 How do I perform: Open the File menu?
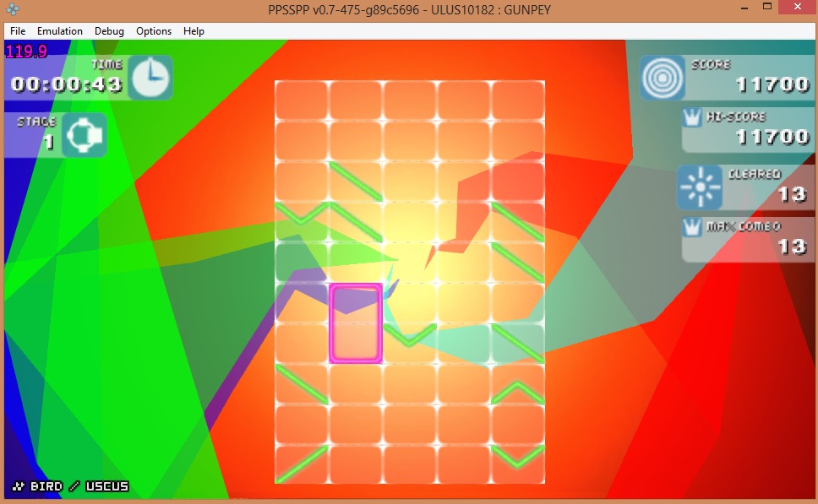click(x=18, y=31)
